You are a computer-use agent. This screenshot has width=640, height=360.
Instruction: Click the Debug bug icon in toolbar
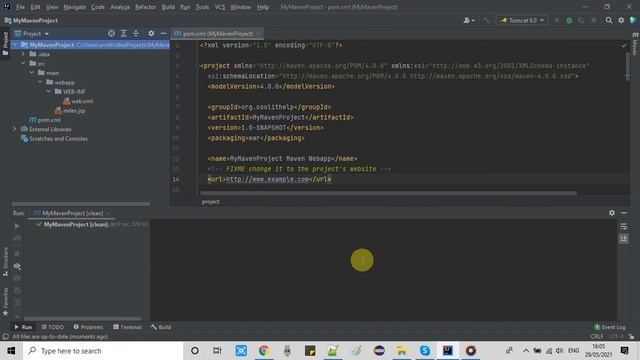click(x=569, y=20)
